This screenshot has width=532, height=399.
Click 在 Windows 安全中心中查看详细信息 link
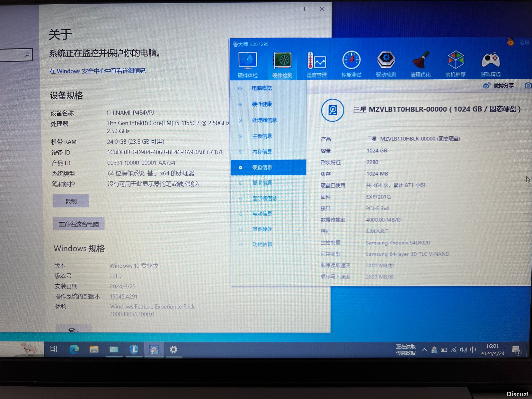[x=97, y=71]
